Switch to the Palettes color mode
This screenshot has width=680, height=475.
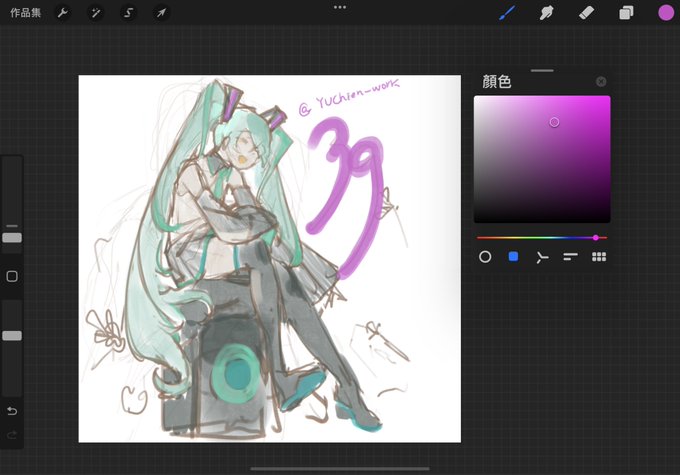coord(599,257)
